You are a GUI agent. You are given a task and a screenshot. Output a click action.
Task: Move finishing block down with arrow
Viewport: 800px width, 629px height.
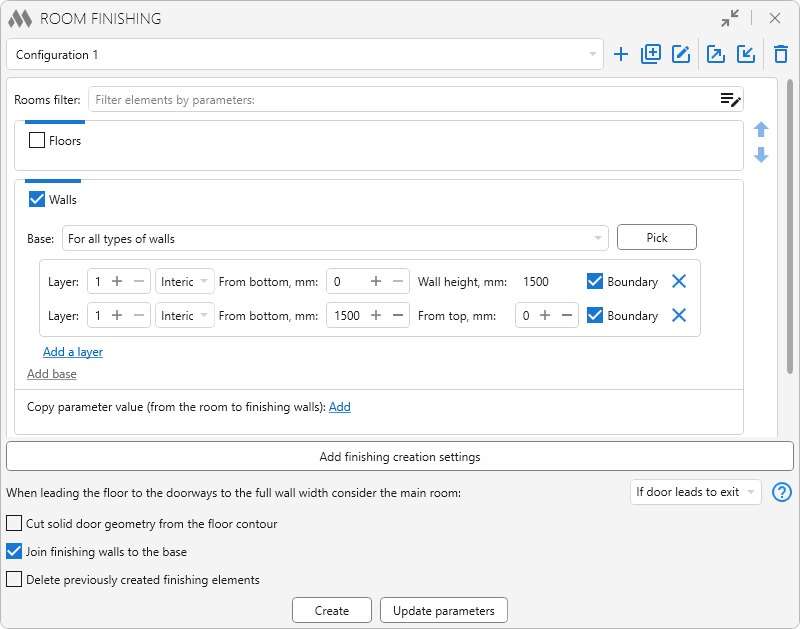pyautogui.click(x=761, y=155)
